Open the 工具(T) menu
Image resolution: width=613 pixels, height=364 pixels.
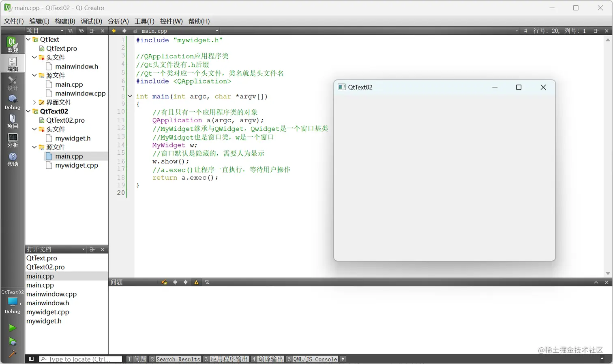click(144, 21)
